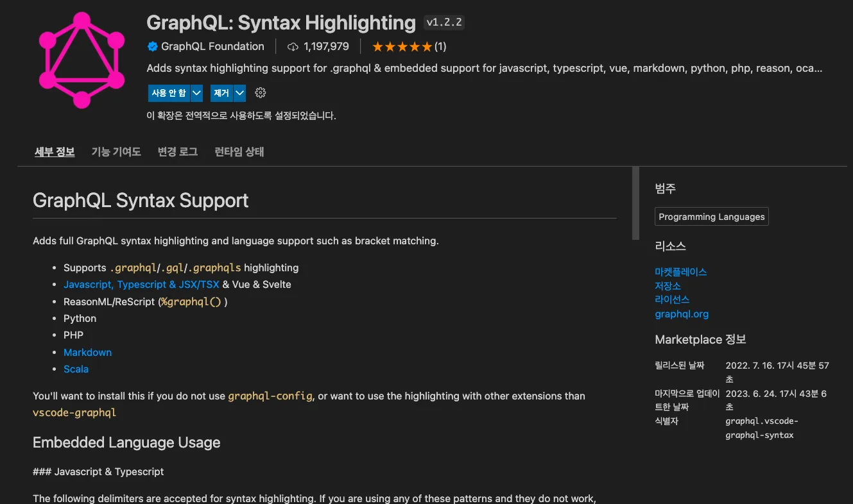Select the 세부 정보 tab
This screenshot has height=504, width=853.
(x=55, y=152)
